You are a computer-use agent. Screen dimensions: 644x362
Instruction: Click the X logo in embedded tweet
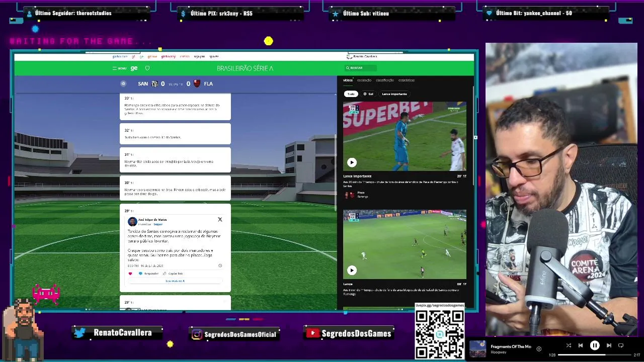pyautogui.click(x=220, y=220)
